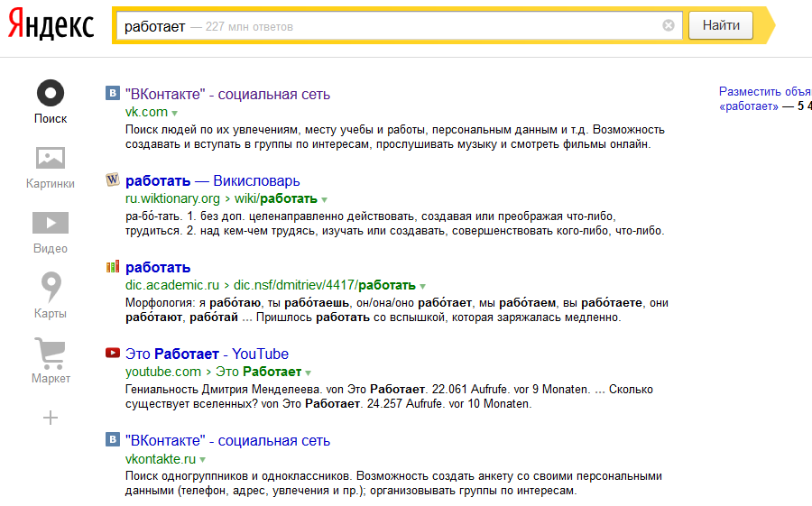Go to Карты maps icon

(x=51, y=288)
